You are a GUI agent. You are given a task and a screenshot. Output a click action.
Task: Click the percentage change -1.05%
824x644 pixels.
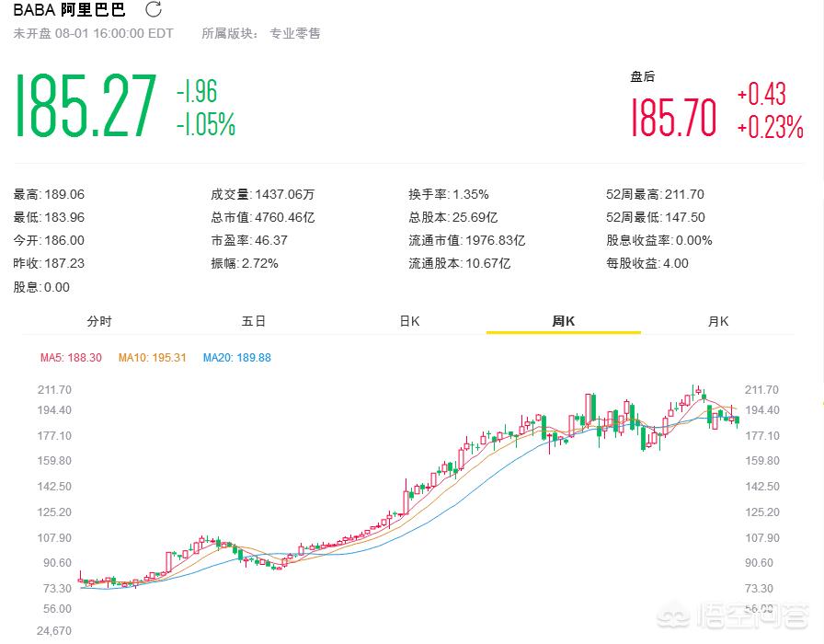206,124
